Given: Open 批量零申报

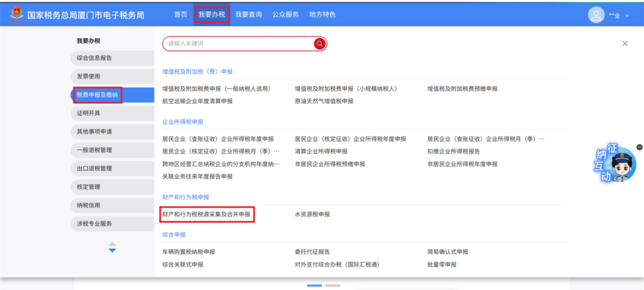Looking at the screenshot, I should pos(441,264).
